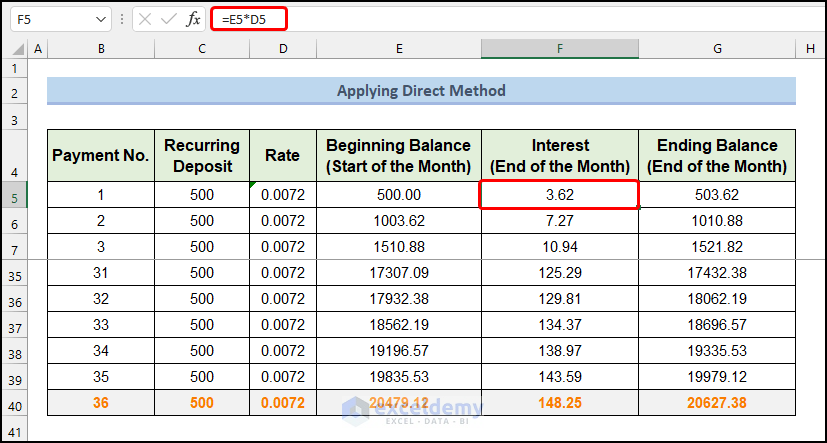Select interest cell 10.94
This screenshot has height=443, width=827.
pyautogui.click(x=560, y=246)
